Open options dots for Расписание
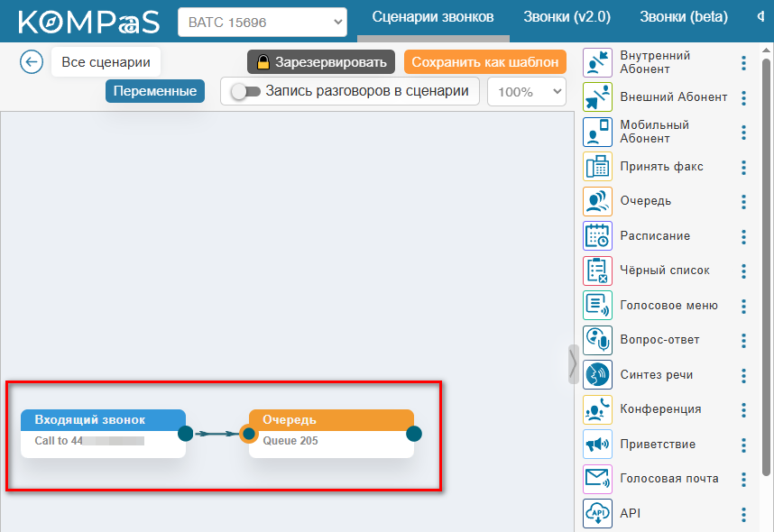The height and width of the screenshot is (532, 774). 743,237
